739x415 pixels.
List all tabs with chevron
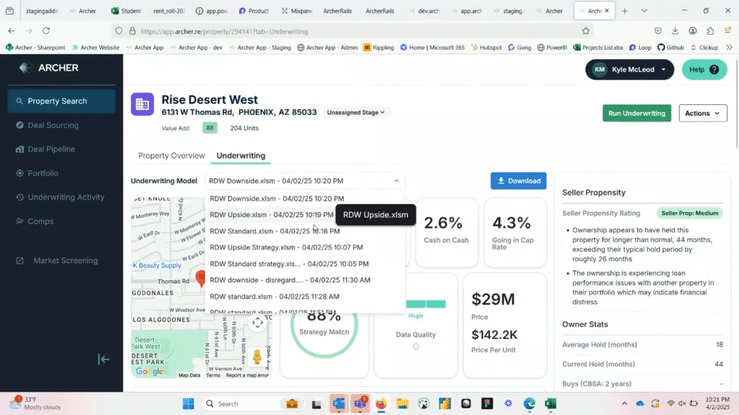click(x=644, y=11)
